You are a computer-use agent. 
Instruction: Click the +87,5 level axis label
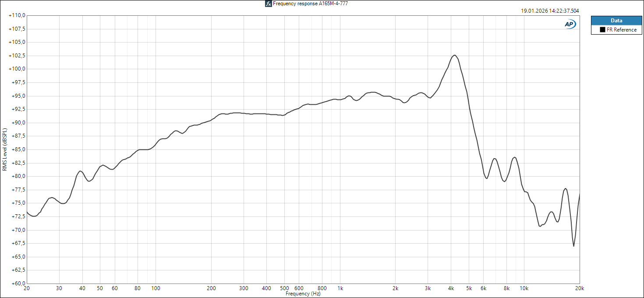(18, 136)
